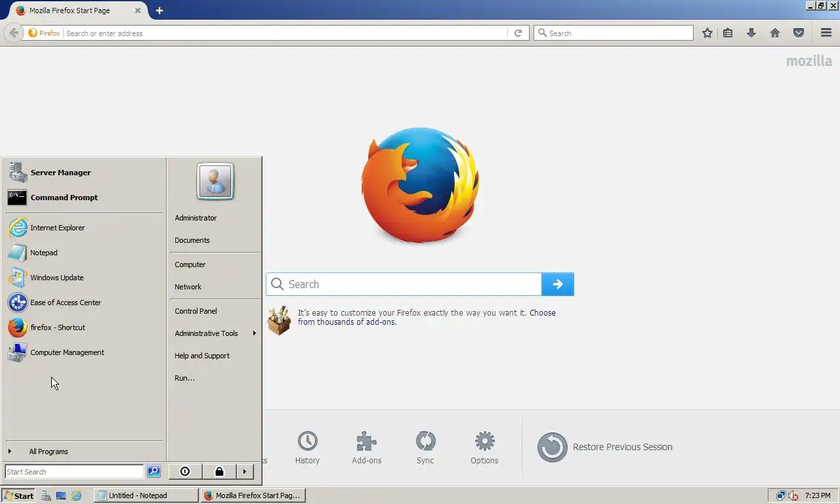Click the mozilla wordmark link

click(x=809, y=61)
